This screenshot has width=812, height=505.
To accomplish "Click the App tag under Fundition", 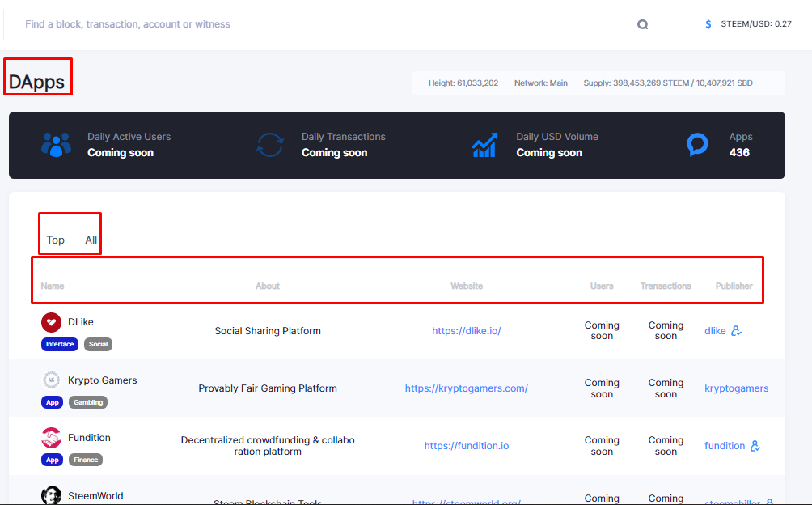I will 53,460.
